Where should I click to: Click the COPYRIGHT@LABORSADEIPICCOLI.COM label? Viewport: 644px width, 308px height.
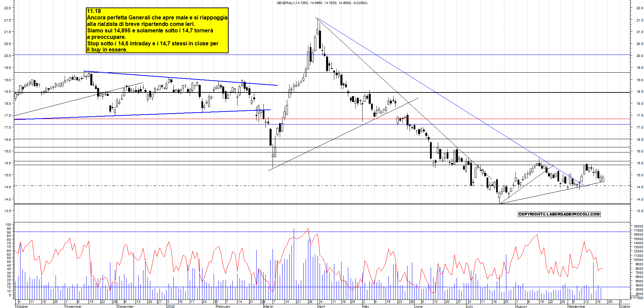559,214
